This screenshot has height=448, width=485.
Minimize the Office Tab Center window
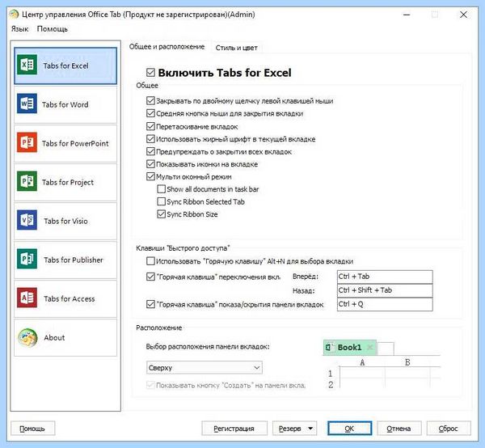pos(407,15)
